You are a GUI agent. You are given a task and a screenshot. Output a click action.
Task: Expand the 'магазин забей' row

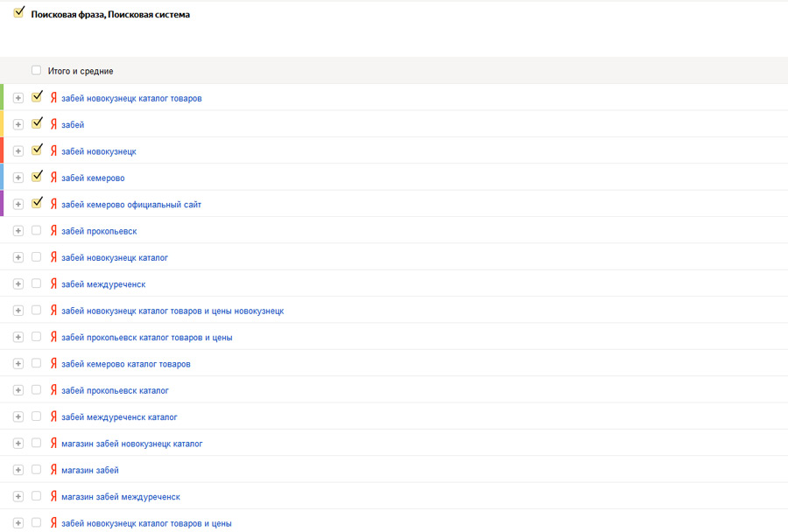[18, 470]
